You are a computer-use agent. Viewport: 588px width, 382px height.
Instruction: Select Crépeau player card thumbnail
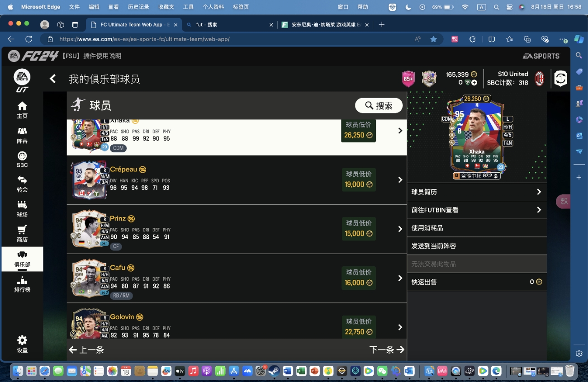click(x=90, y=180)
